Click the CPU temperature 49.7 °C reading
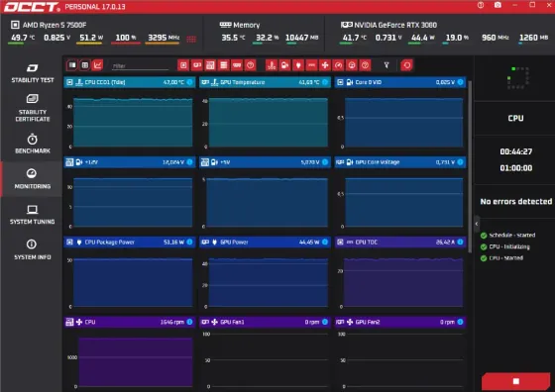 pyautogui.click(x=23, y=38)
